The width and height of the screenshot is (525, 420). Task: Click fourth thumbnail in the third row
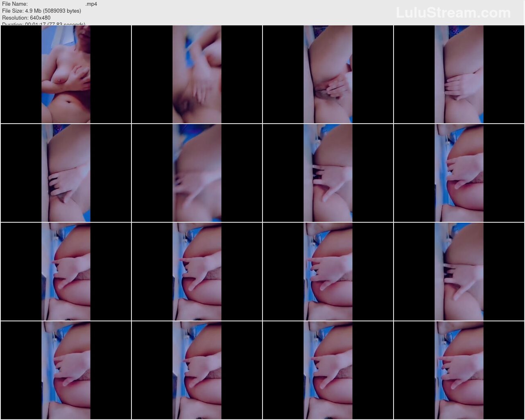[459, 271]
